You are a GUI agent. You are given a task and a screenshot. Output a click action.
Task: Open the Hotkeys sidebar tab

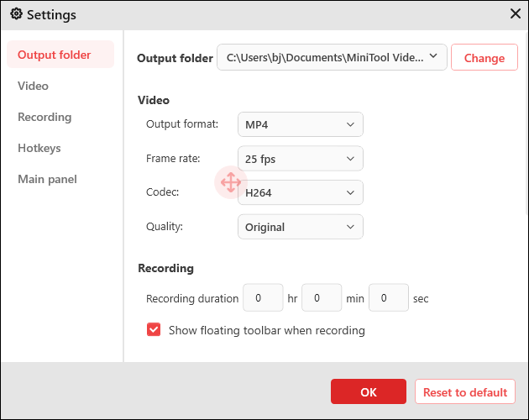coord(39,148)
